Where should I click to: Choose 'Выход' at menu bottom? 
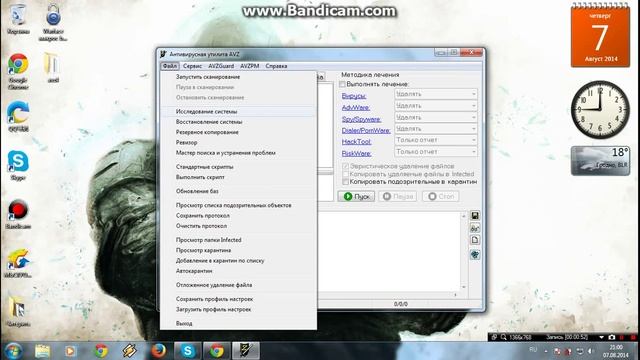click(238, 323)
